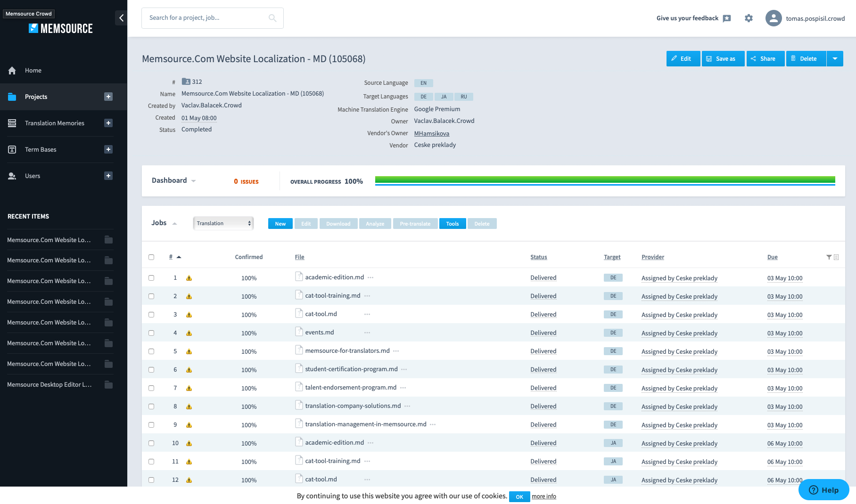Open the Home menu item
Viewport: 856px width, 504px height.
tap(33, 70)
